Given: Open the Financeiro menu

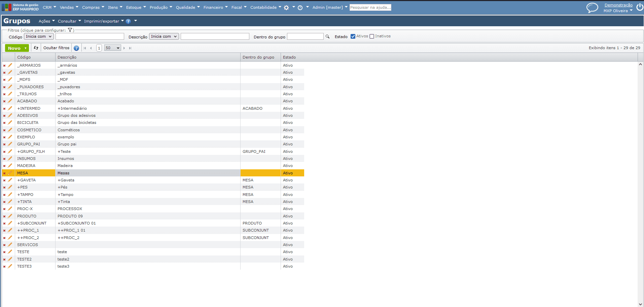Looking at the screenshot, I should pyautogui.click(x=216, y=7).
